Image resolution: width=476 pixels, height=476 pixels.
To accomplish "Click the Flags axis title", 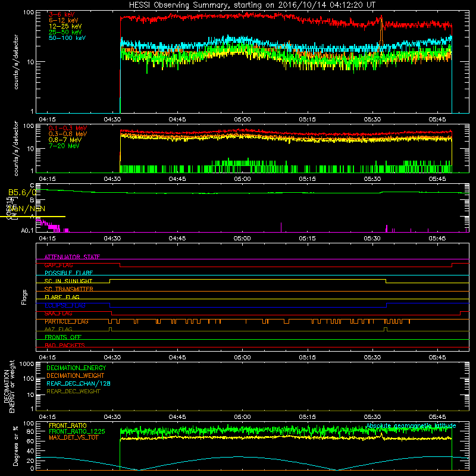I will 24,297.
